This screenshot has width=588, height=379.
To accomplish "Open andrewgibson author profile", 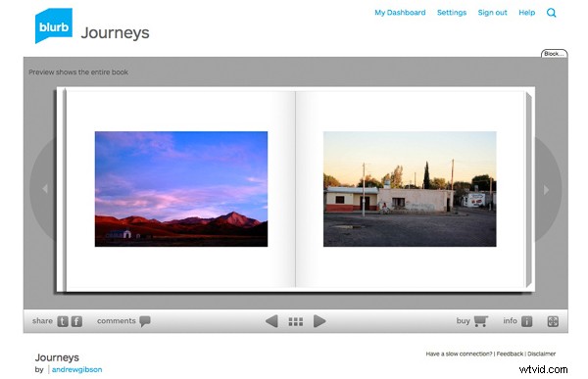I will (76, 369).
